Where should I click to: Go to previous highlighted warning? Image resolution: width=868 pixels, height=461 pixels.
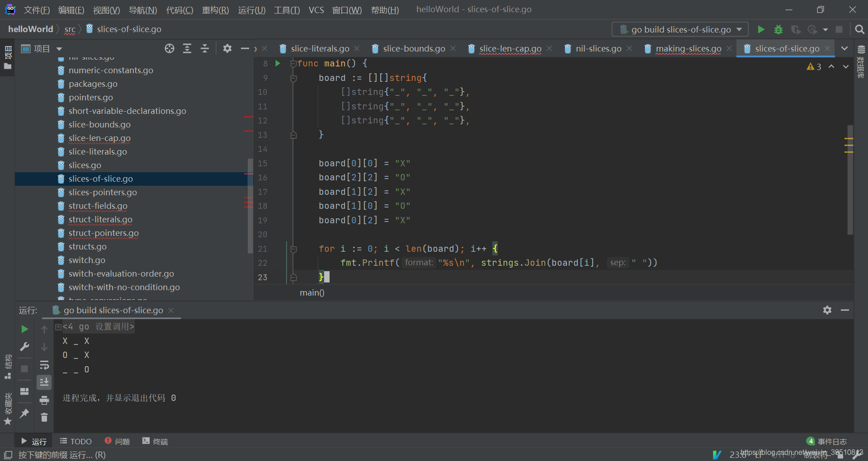[x=831, y=66]
